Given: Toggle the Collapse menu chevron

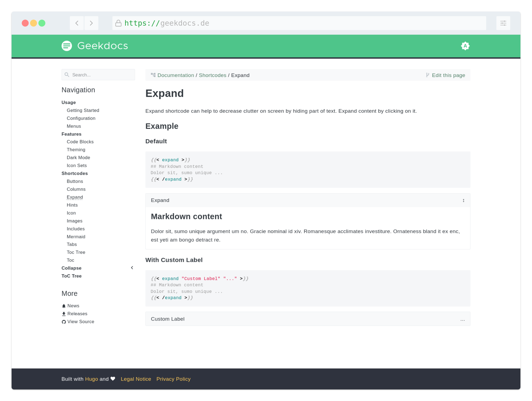Looking at the screenshot, I should (x=132, y=268).
